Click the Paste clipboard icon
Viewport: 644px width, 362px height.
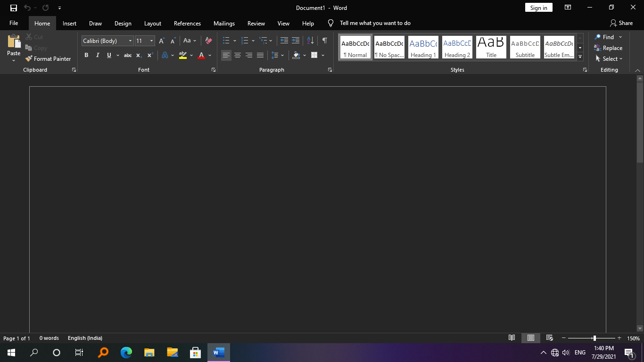pyautogui.click(x=14, y=42)
